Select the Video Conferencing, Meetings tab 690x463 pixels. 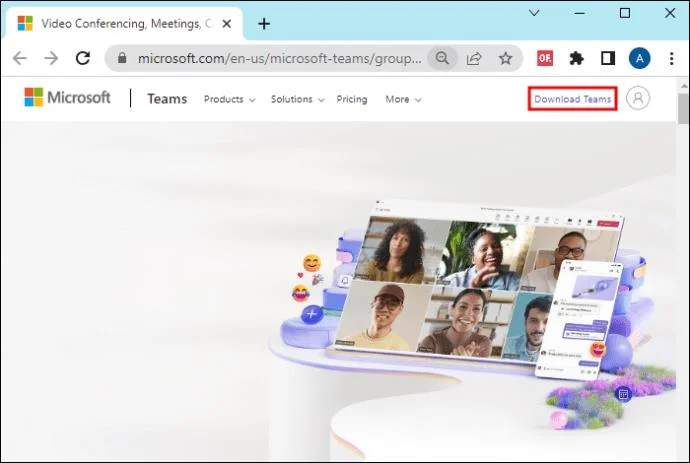122,24
